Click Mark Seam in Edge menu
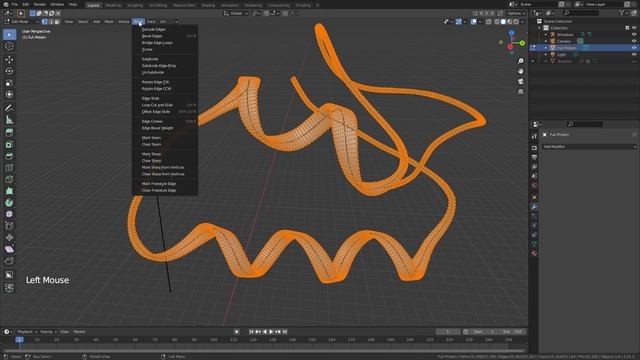The width and height of the screenshot is (640, 360). tap(151, 138)
